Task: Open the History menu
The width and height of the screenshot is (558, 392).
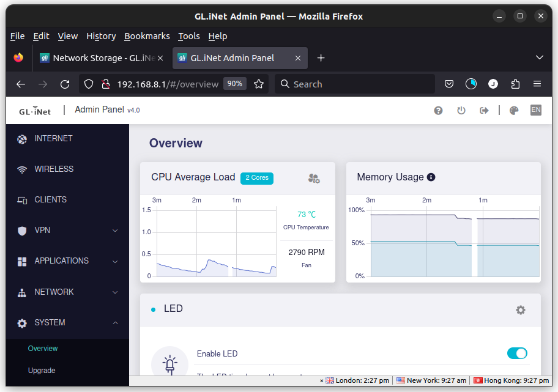Action: pos(101,36)
